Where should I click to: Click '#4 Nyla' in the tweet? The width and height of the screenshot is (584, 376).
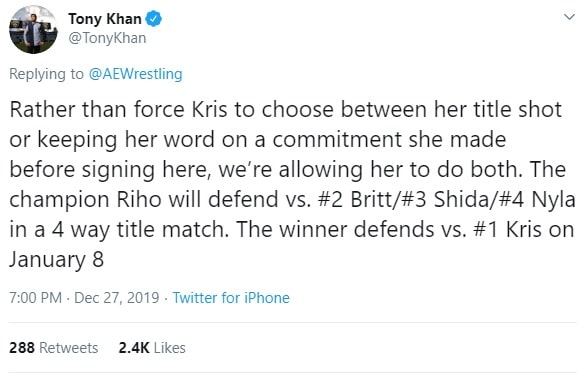[x=537, y=200]
